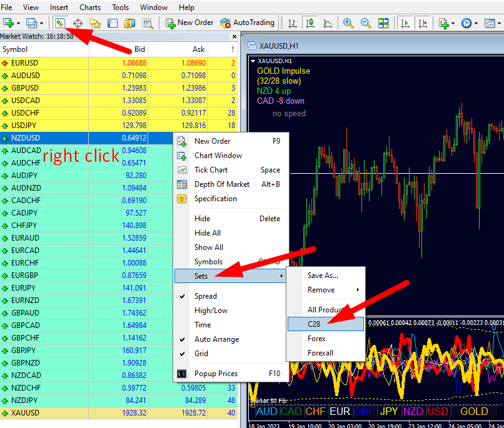Image resolution: width=504 pixels, height=428 pixels.
Task: Select the EURUSD row
Action: 119,63
